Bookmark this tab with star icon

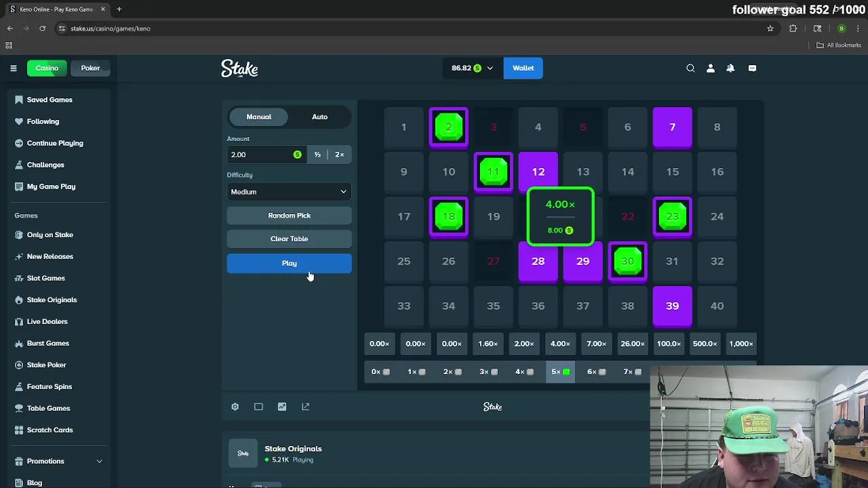click(770, 28)
